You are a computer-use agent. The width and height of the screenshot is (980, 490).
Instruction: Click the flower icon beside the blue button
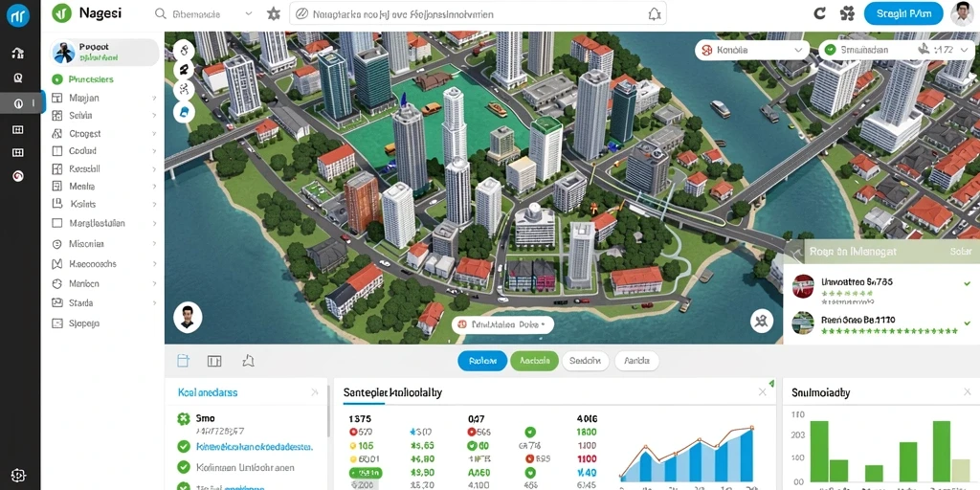(x=847, y=13)
